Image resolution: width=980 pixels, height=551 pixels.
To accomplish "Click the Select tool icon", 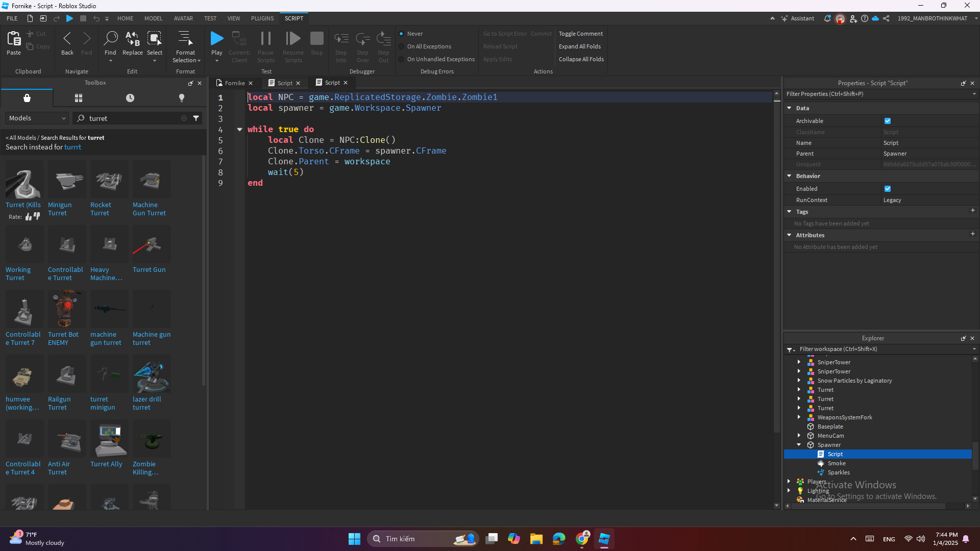I will [x=154, y=39].
